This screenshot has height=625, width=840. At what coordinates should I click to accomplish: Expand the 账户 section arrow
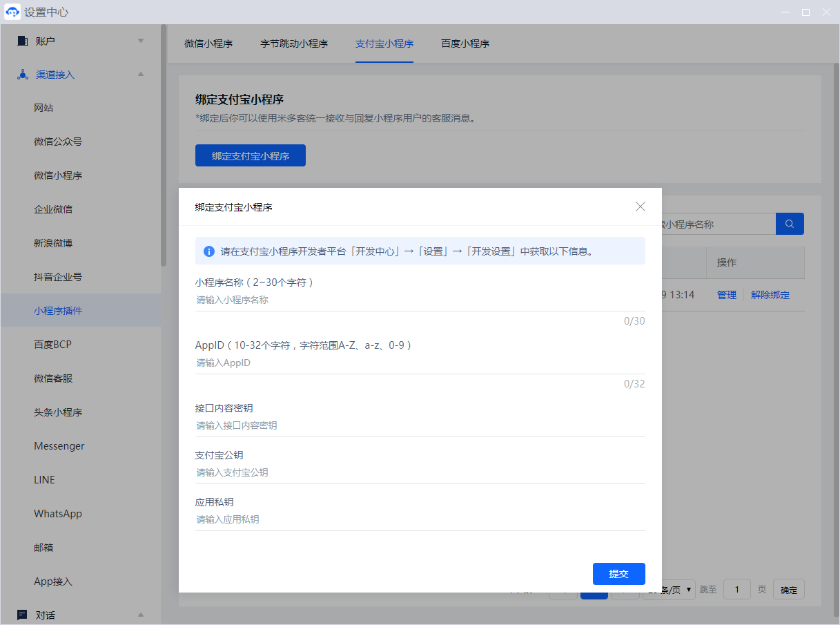(141, 41)
